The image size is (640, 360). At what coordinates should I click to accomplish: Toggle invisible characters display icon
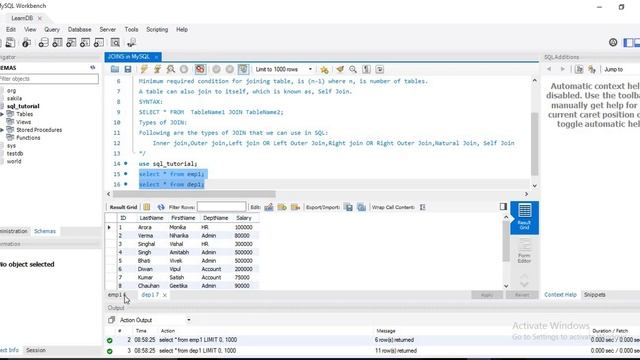click(x=367, y=69)
